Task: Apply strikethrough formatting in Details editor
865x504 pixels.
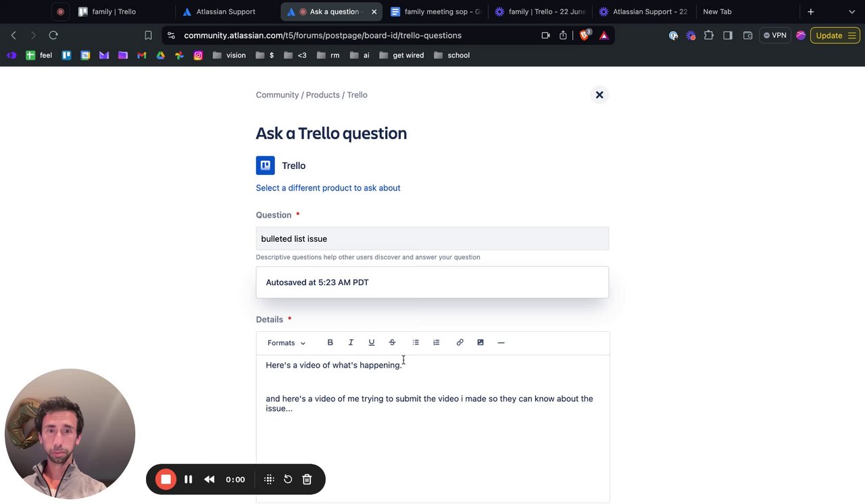Action: pyautogui.click(x=392, y=343)
